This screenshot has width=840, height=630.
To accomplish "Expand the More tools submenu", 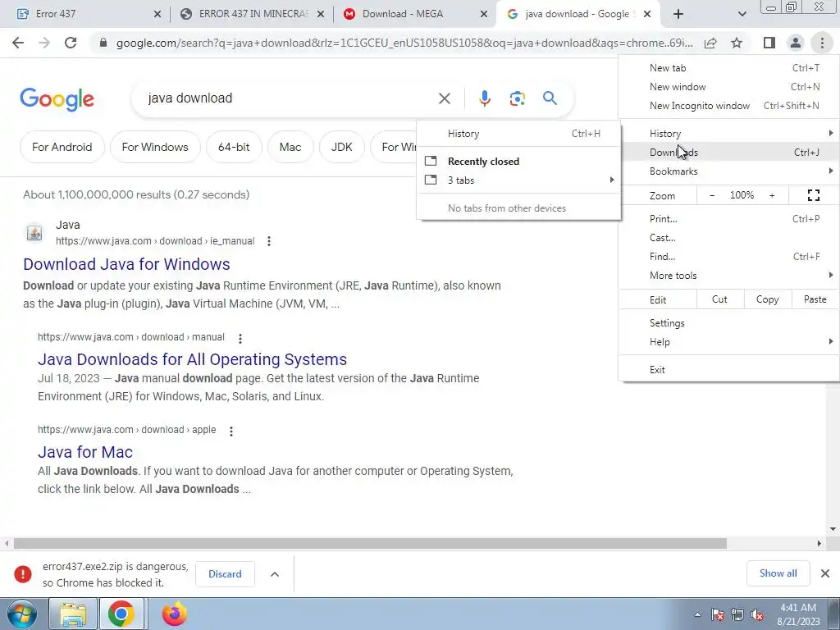I will tap(729, 276).
